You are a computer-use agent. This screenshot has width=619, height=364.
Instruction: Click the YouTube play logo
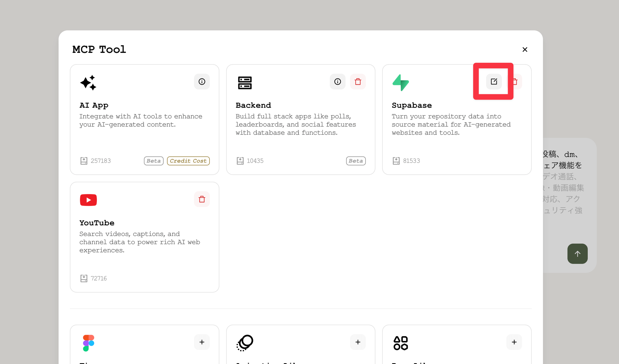88,200
